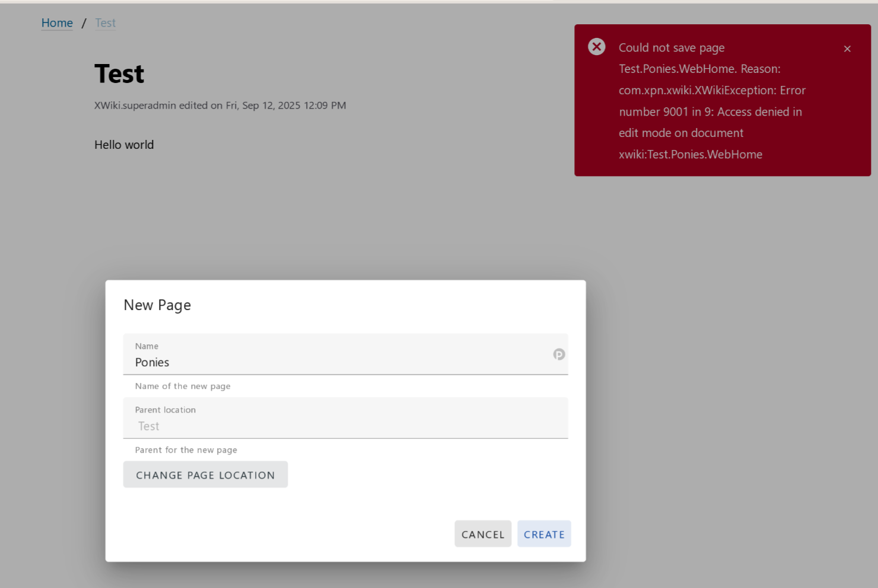Click the XWiki.superadmin edited-on info line
Screen dimensions: 878x588
(x=220, y=106)
